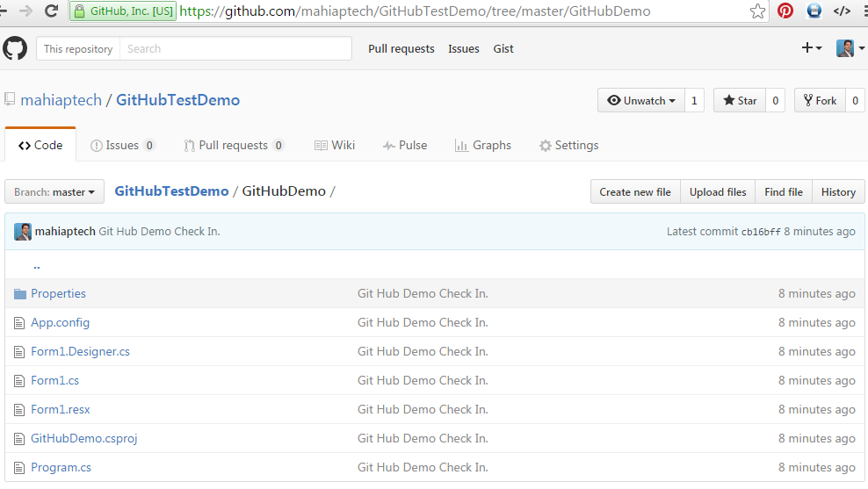Click the Properties folder icon

20,294
